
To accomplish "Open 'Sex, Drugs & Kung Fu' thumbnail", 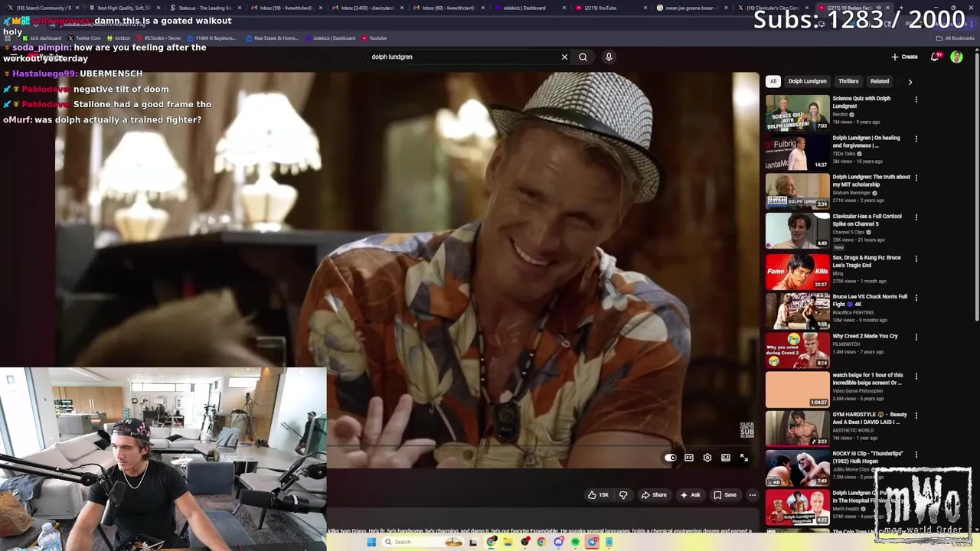I will 797,272.
